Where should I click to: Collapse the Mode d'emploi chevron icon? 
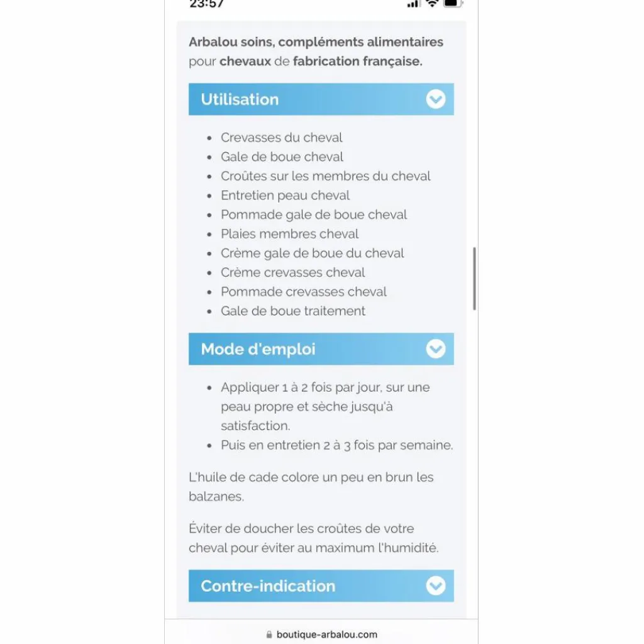tap(435, 348)
